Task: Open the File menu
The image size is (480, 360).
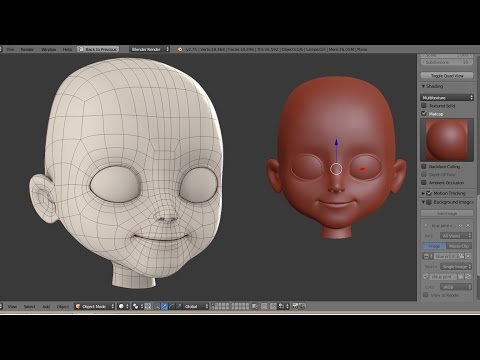Action: (x=10, y=49)
